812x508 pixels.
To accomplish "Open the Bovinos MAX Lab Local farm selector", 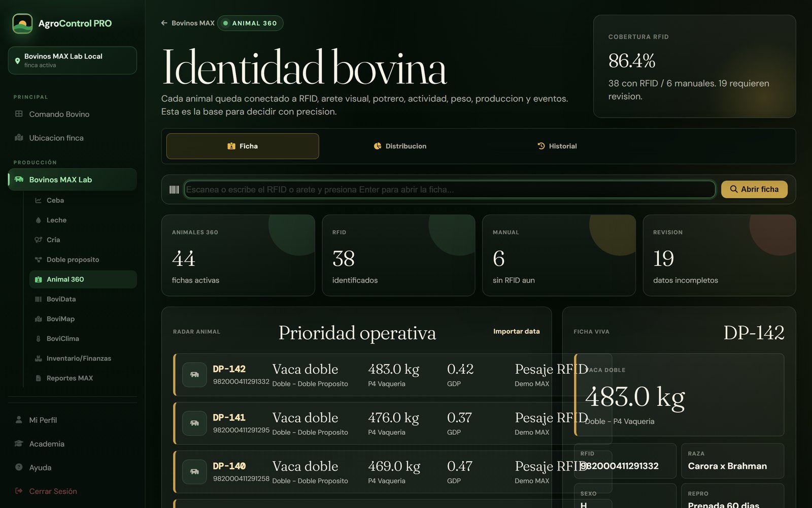I will pos(73,60).
